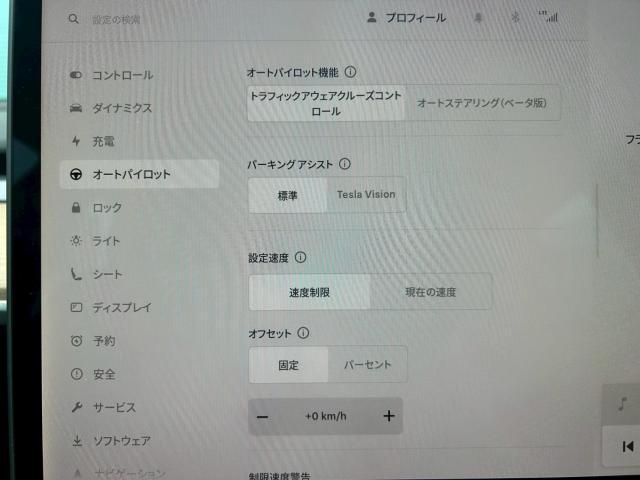Open コントロール settings section
Screen dimensions: 640x480
(x=122, y=75)
